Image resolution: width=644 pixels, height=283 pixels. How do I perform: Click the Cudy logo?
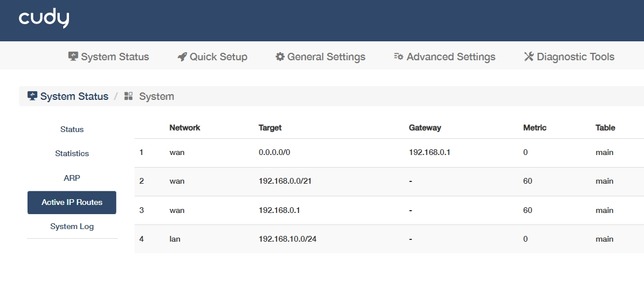pos(44,19)
